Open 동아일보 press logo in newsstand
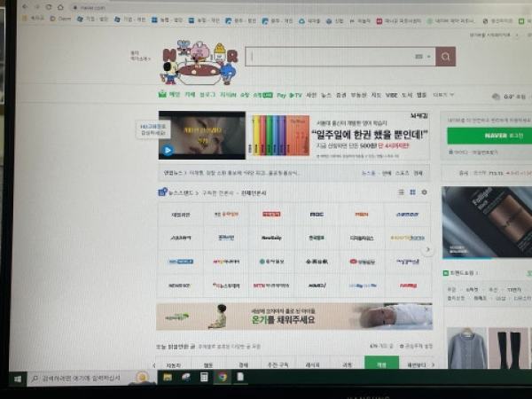The width and height of the screenshot is (532, 399). [x=271, y=262]
